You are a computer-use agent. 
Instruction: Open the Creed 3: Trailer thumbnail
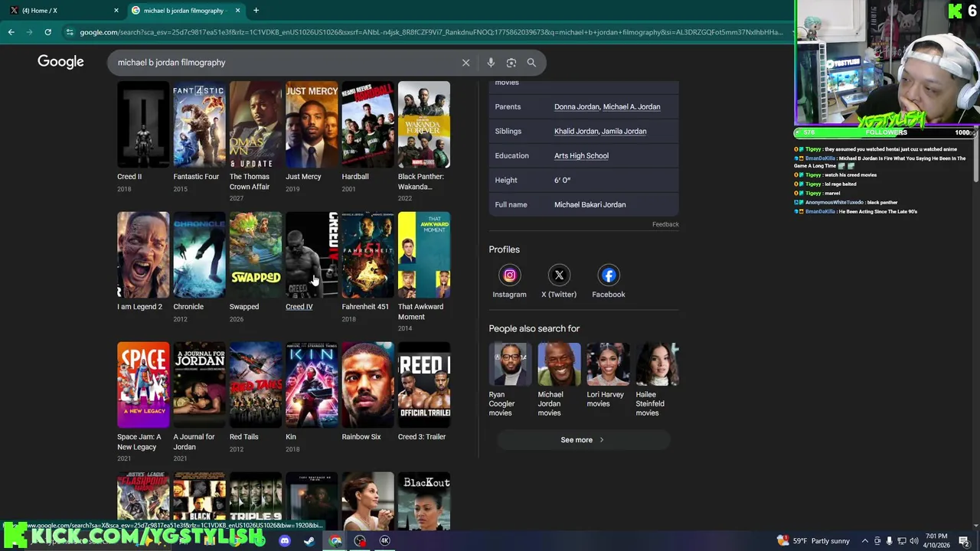tap(424, 385)
